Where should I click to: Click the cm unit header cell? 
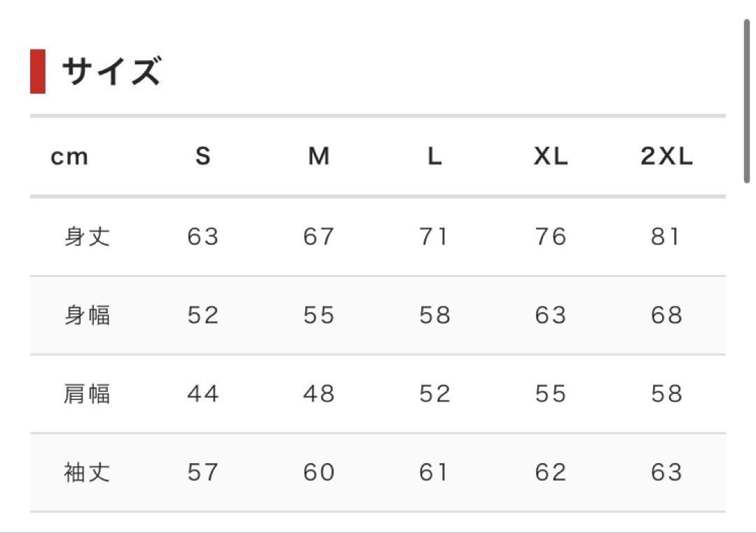pyautogui.click(x=69, y=157)
